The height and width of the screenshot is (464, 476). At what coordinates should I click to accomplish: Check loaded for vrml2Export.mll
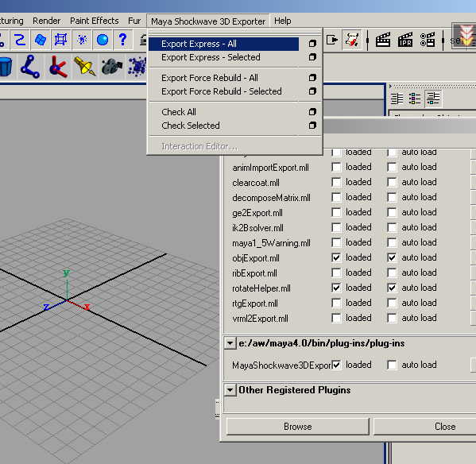coord(336,318)
